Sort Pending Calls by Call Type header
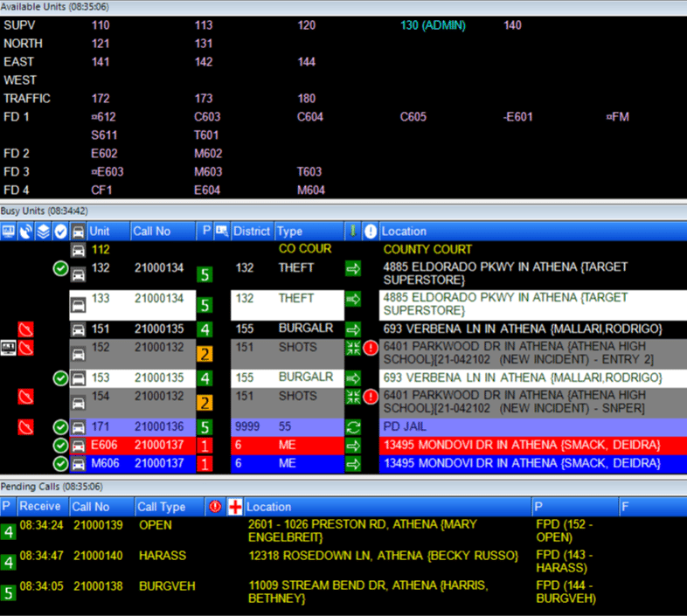 click(162, 507)
